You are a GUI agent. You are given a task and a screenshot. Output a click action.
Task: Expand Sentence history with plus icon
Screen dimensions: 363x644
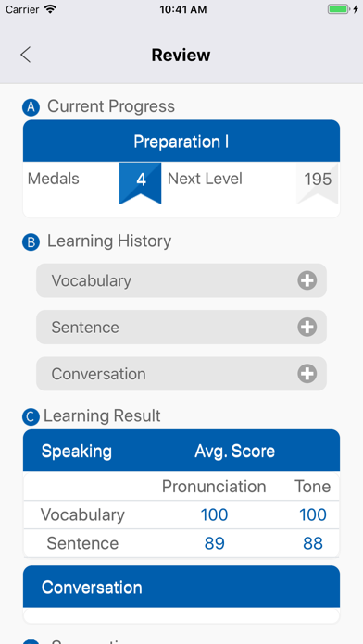tap(307, 327)
